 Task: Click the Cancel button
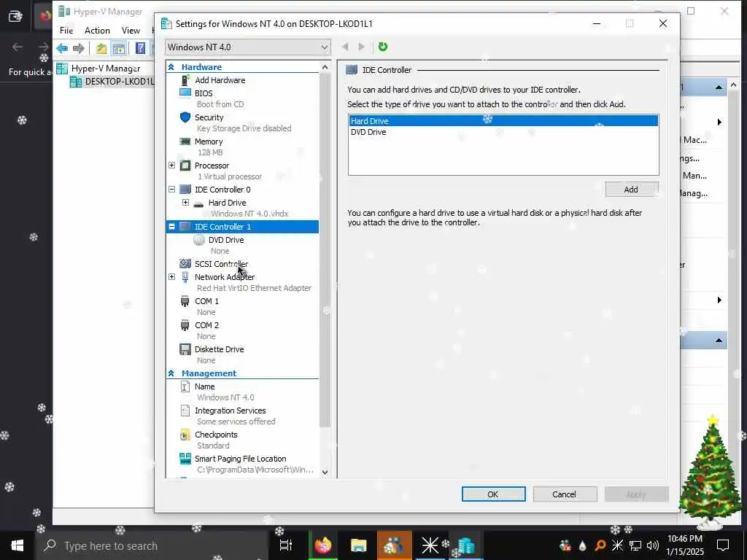point(565,494)
